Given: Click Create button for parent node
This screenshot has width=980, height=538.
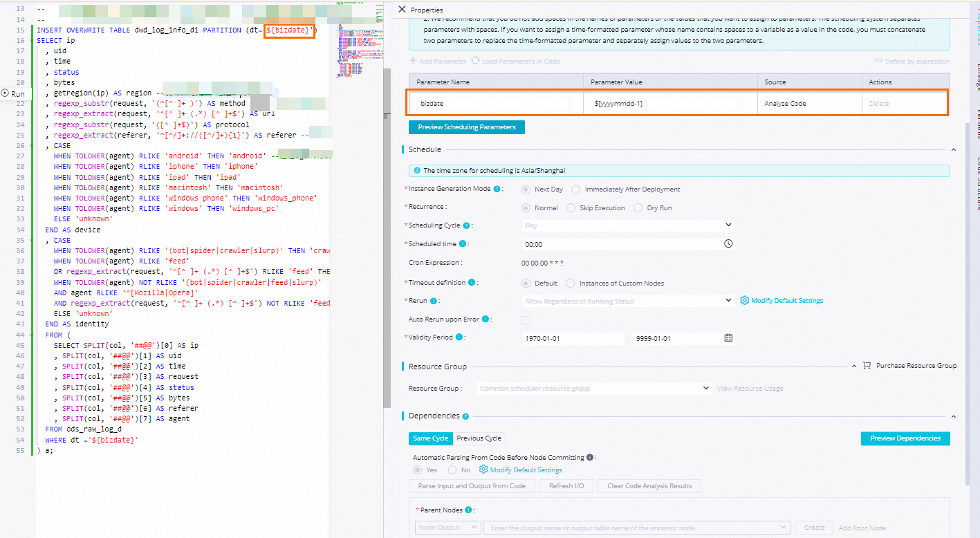Looking at the screenshot, I should click(815, 528).
